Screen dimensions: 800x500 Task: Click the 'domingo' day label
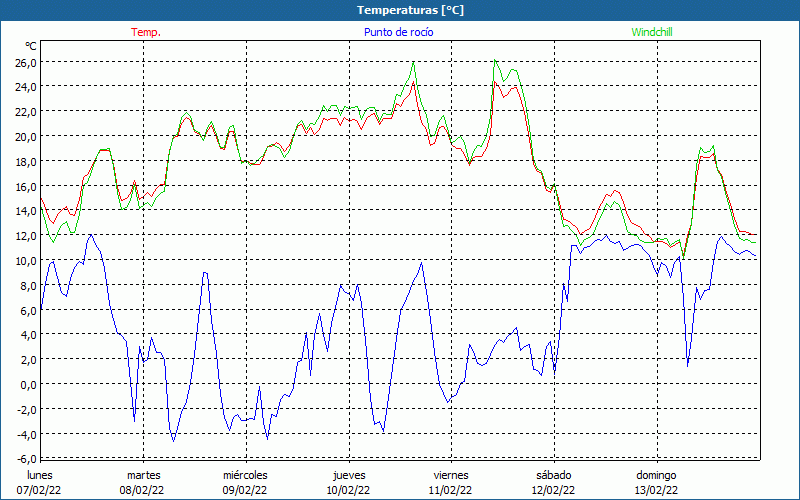(656, 475)
